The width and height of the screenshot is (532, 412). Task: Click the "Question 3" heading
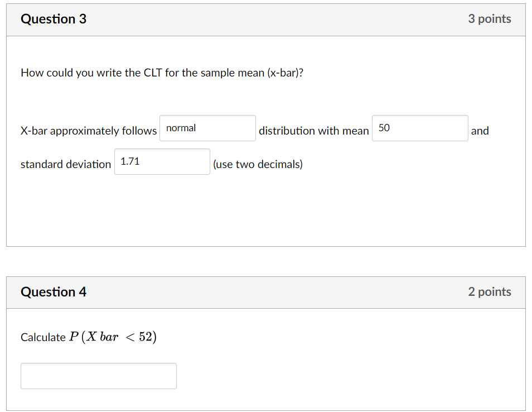coord(54,19)
